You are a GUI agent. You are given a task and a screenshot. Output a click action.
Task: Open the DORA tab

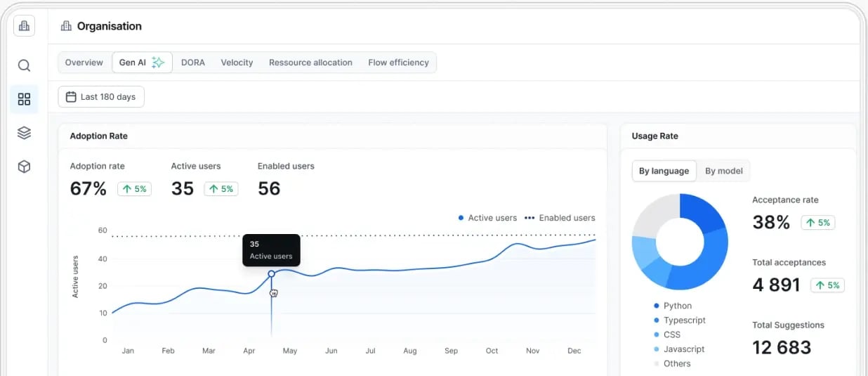(193, 63)
